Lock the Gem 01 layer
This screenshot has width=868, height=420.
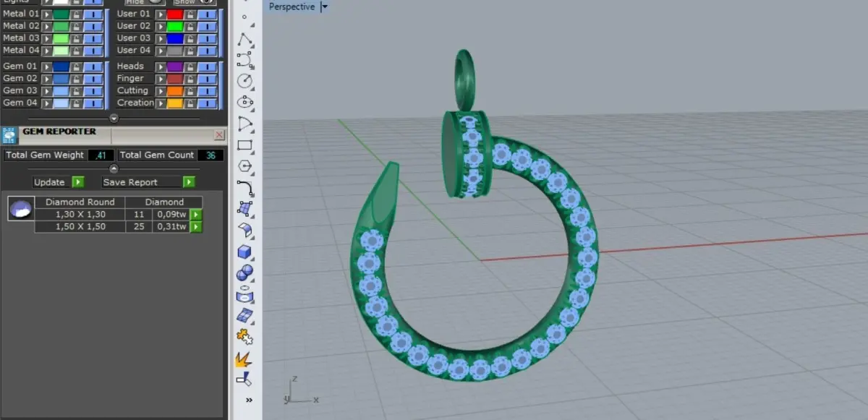pyautogui.click(x=75, y=67)
